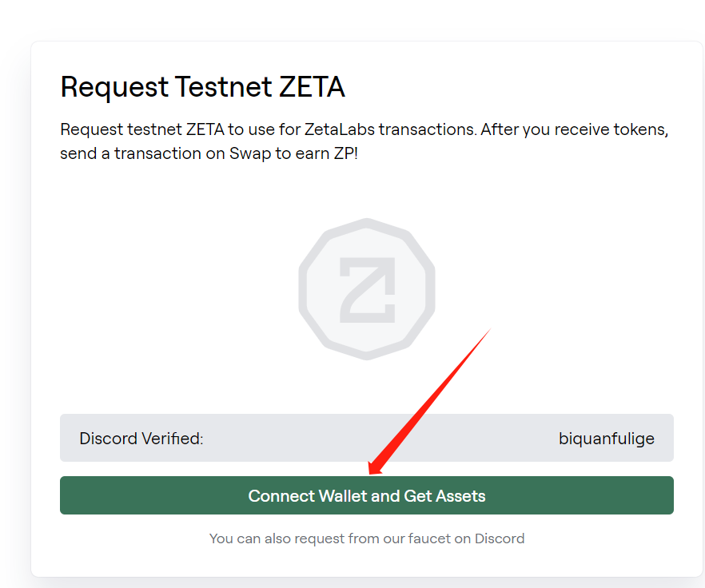This screenshot has width=705, height=588.
Task: Click the word "Assets" on the green button
Action: tap(460, 496)
